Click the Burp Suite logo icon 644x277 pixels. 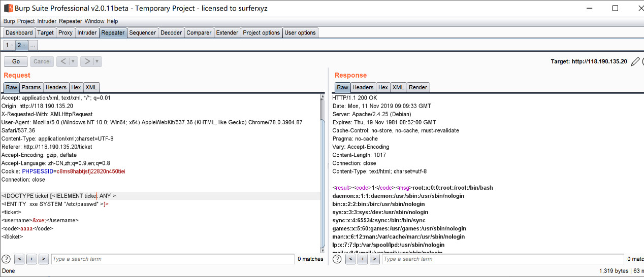[x=8, y=8]
